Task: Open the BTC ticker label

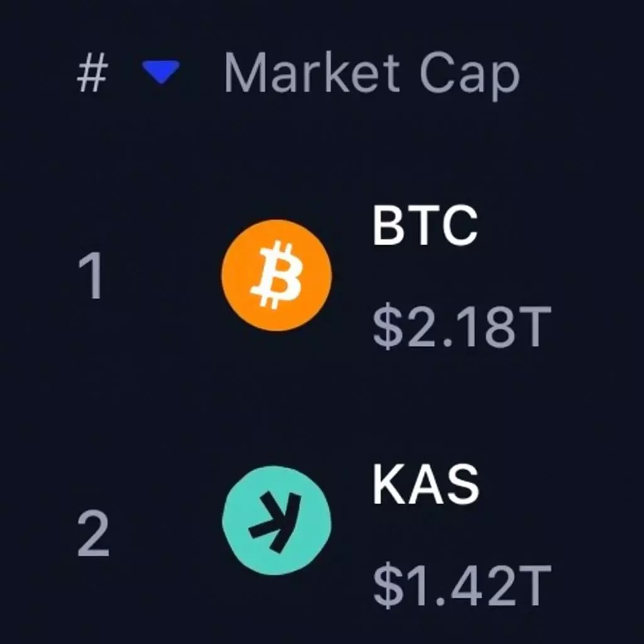Action: pos(425,226)
